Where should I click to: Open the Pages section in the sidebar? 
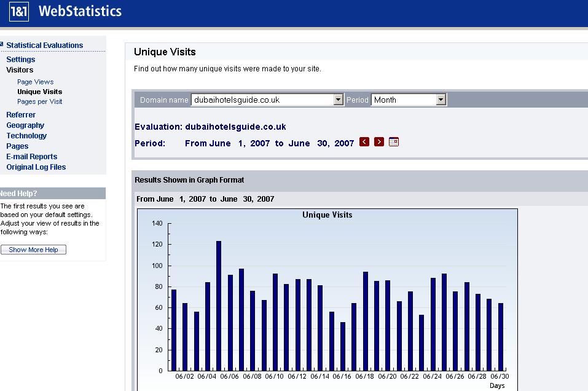click(x=17, y=146)
